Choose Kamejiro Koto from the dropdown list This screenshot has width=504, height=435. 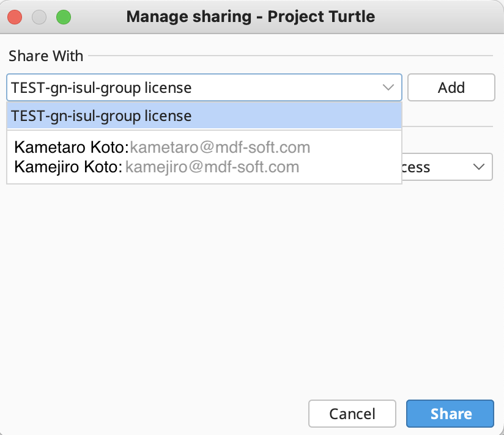click(x=69, y=167)
